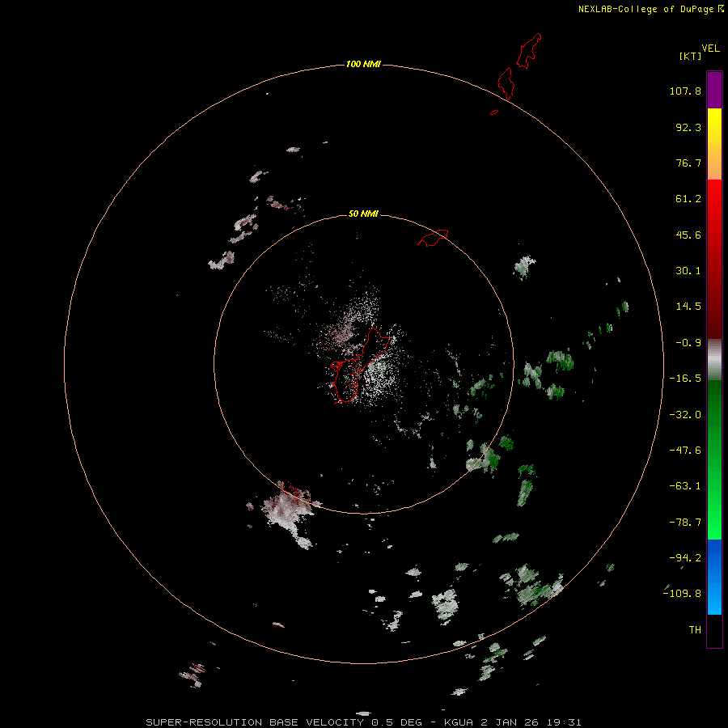Click the 92.3 legend value
Screen dimensions: 728x728
(x=688, y=127)
